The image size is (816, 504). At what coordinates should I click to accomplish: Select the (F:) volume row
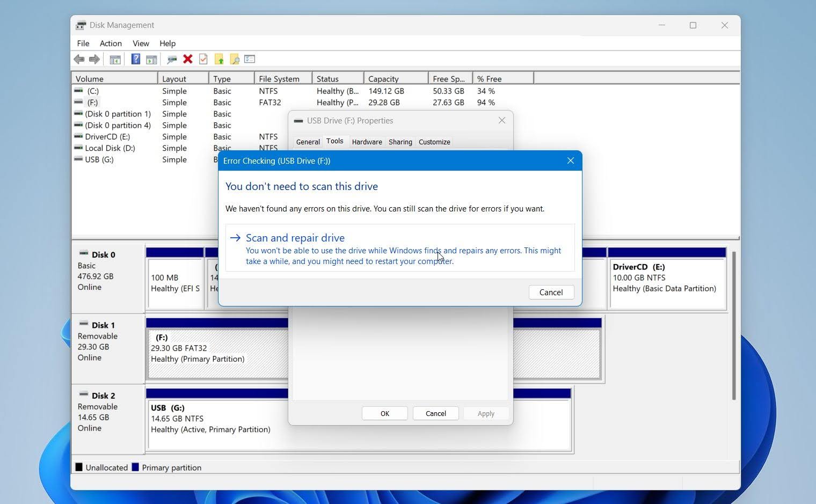tap(303, 103)
